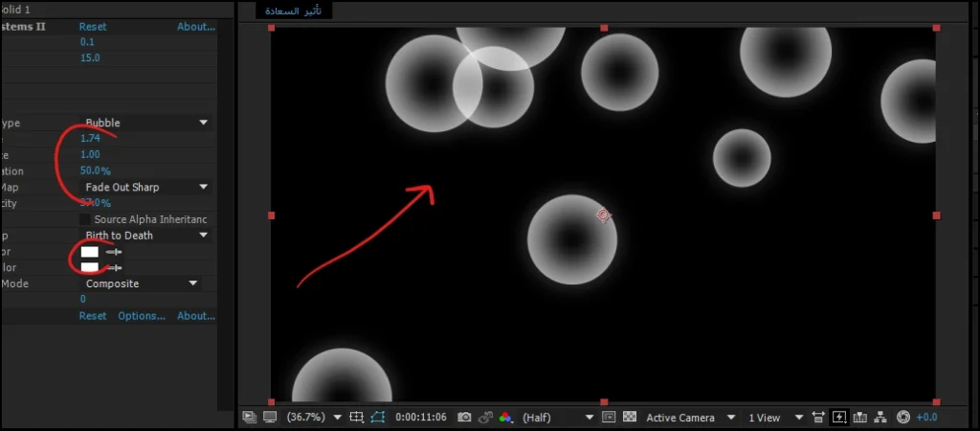Click the 1.00 value field
Viewport: 980px width, 431px height.
[x=90, y=154]
